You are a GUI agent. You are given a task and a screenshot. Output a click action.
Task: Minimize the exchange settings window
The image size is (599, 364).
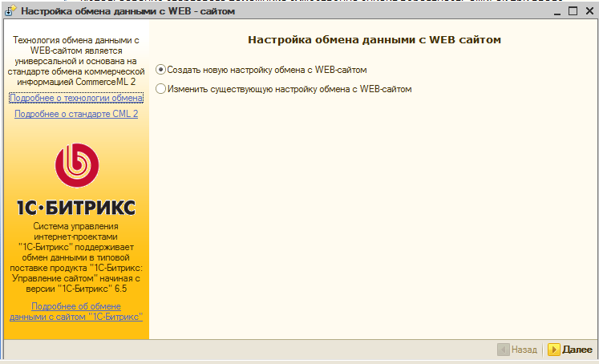(x=557, y=11)
